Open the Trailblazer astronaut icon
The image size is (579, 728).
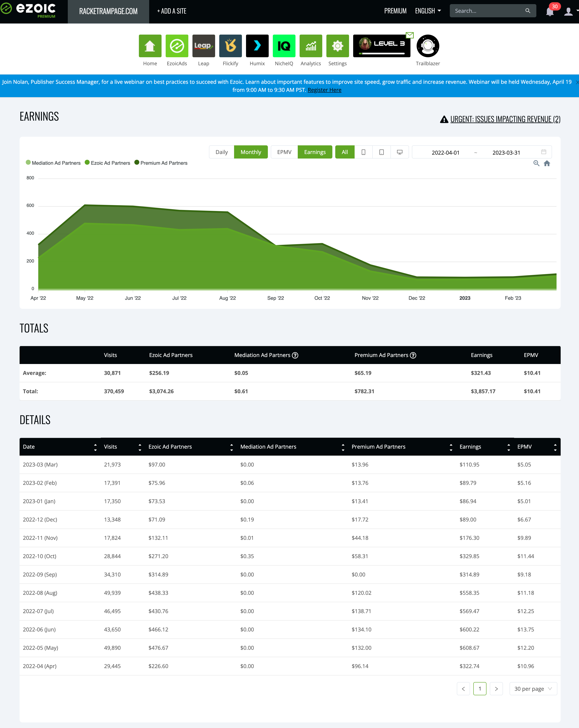pos(428,46)
